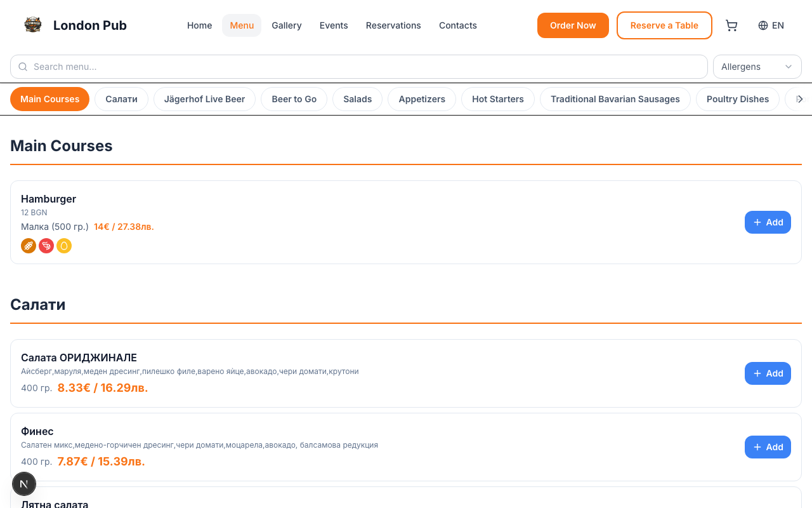Click the London Pub logo image
Screen dimensions: 812x508
pyautogui.click(x=33, y=25)
